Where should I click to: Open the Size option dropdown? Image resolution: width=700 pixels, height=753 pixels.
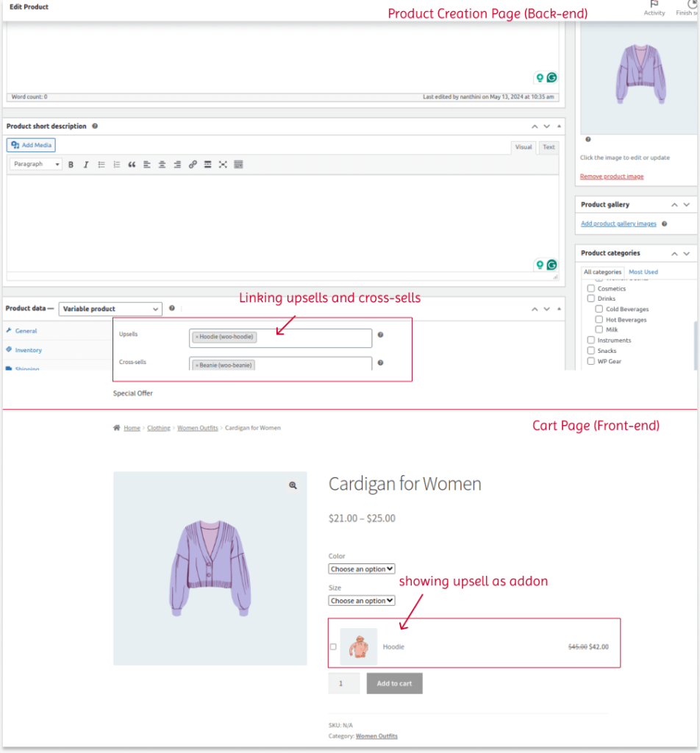(x=362, y=601)
